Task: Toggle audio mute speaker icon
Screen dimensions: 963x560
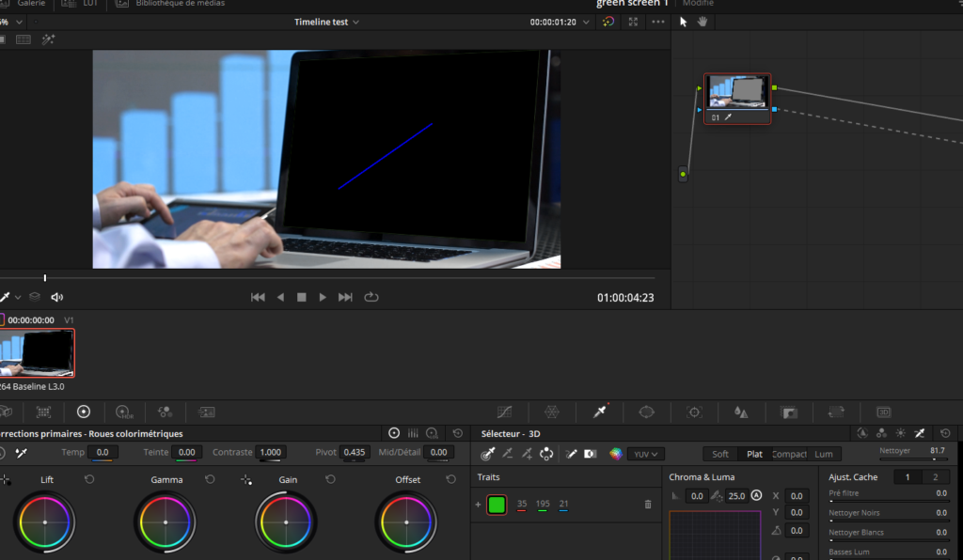Action: 57,297
